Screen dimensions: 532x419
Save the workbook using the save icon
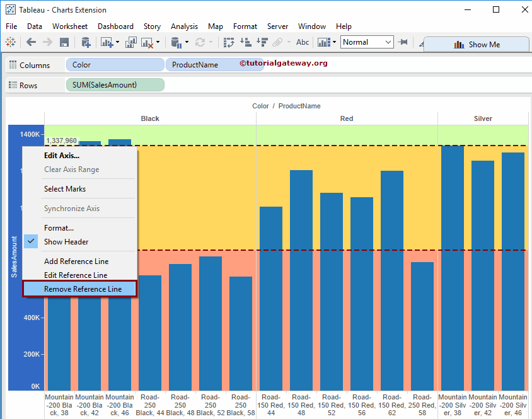[64, 42]
